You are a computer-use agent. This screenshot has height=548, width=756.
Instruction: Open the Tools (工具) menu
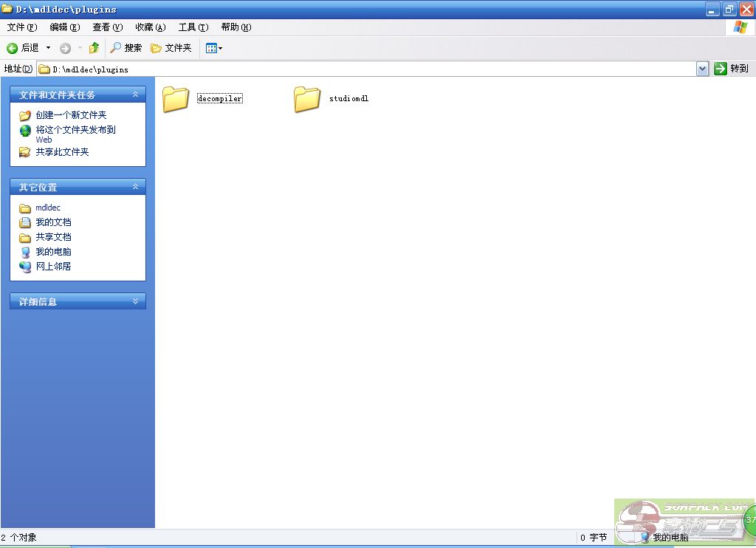(x=193, y=27)
